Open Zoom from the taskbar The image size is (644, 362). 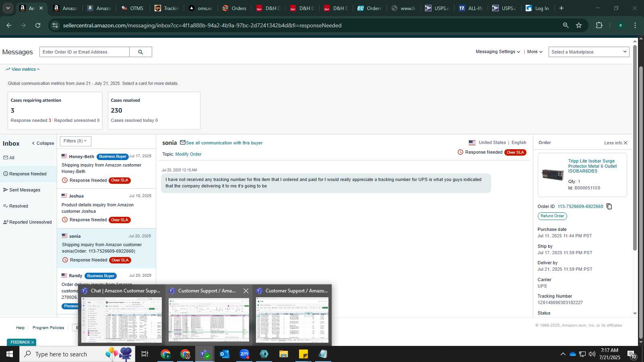pyautogui.click(x=244, y=354)
